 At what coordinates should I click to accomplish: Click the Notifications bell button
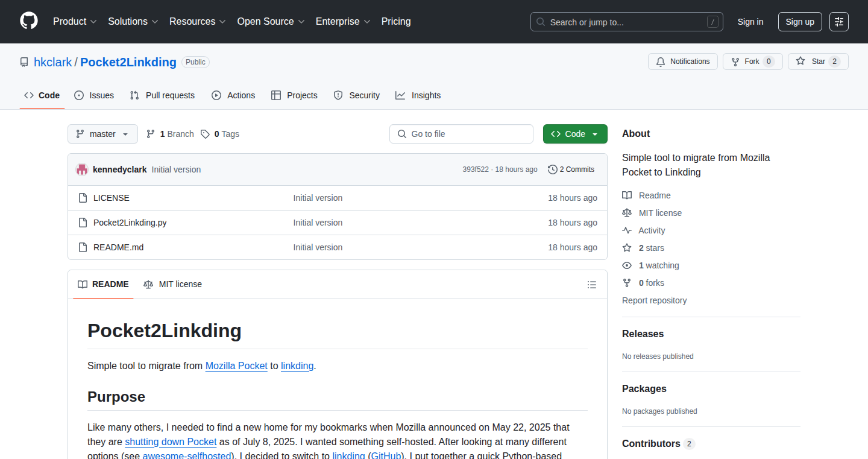(x=683, y=62)
